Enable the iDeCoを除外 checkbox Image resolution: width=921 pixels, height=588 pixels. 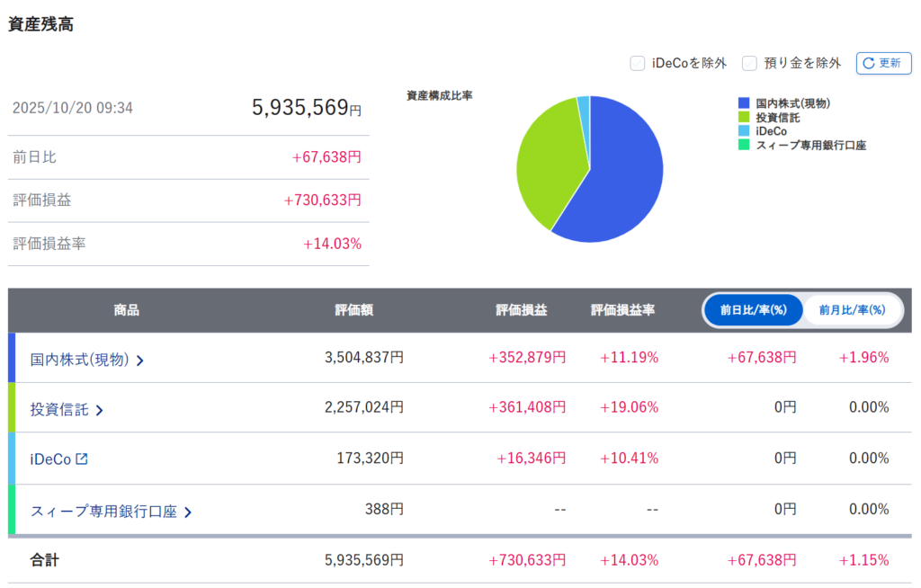pyautogui.click(x=637, y=63)
